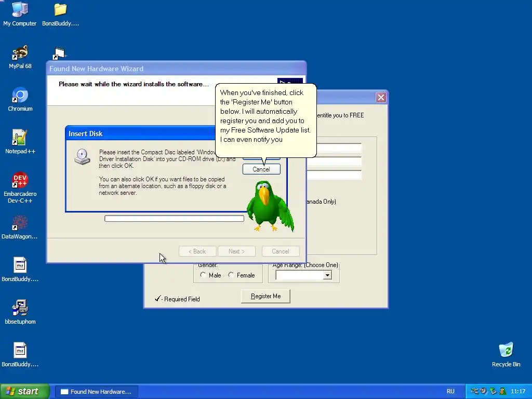Click the Found New Hardware Wizard title bar

click(176, 69)
